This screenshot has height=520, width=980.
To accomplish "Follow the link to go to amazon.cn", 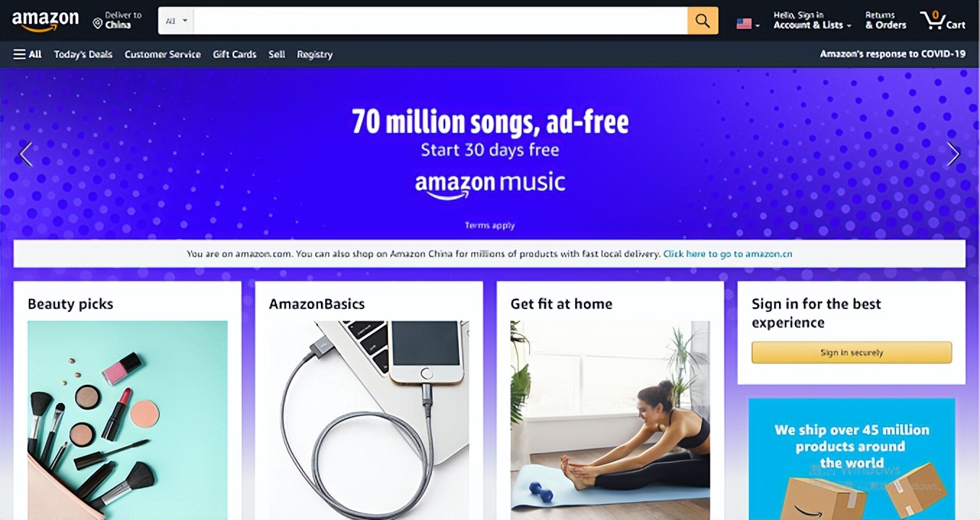I will click(728, 254).
